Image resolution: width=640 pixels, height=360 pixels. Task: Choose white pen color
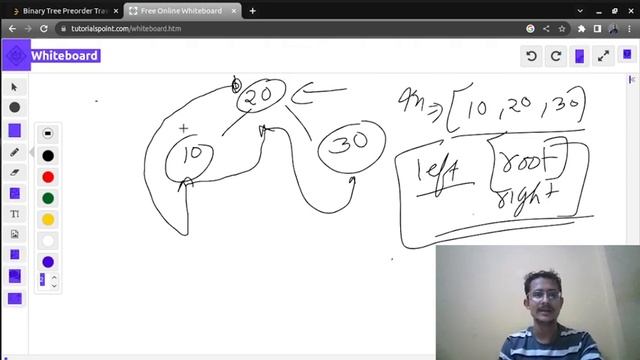(x=48, y=241)
